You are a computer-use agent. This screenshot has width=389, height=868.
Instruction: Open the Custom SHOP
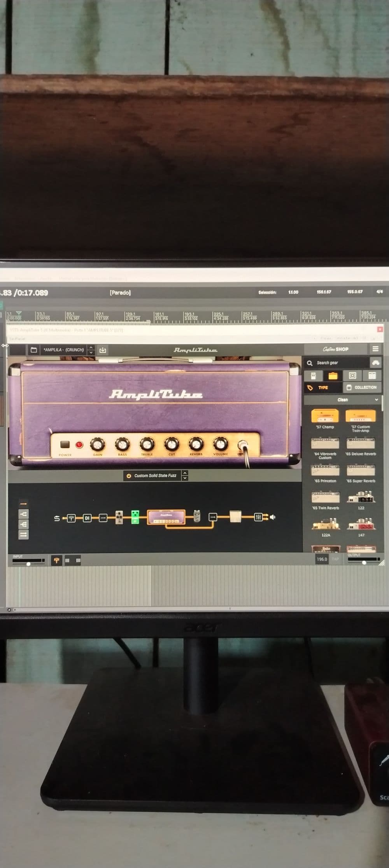[x=336, y=349]
